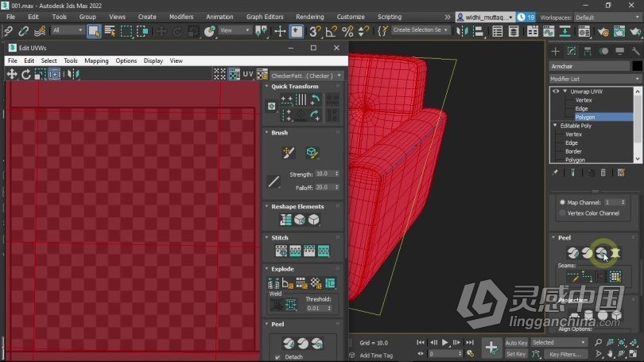Select the Map Channel radio button

(x=562, y=202)
